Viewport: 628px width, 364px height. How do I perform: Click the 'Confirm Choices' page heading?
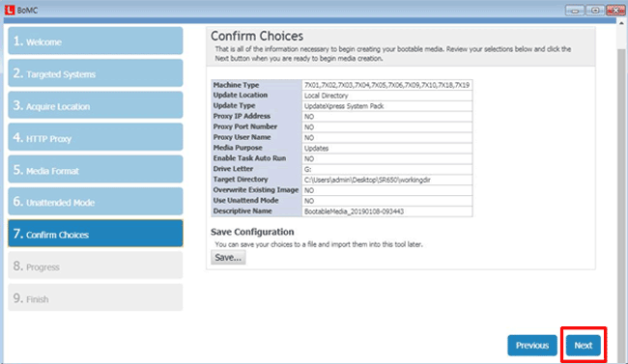(x=257, y=36)
